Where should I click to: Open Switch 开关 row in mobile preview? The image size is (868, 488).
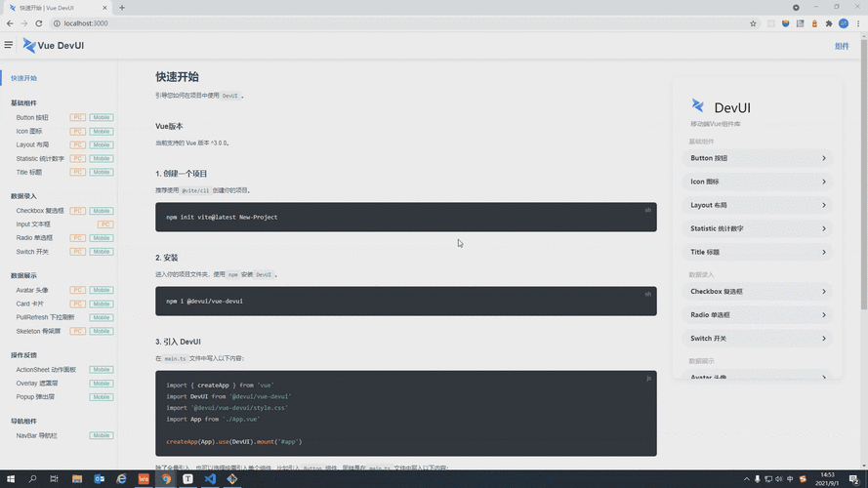point(759,339)
